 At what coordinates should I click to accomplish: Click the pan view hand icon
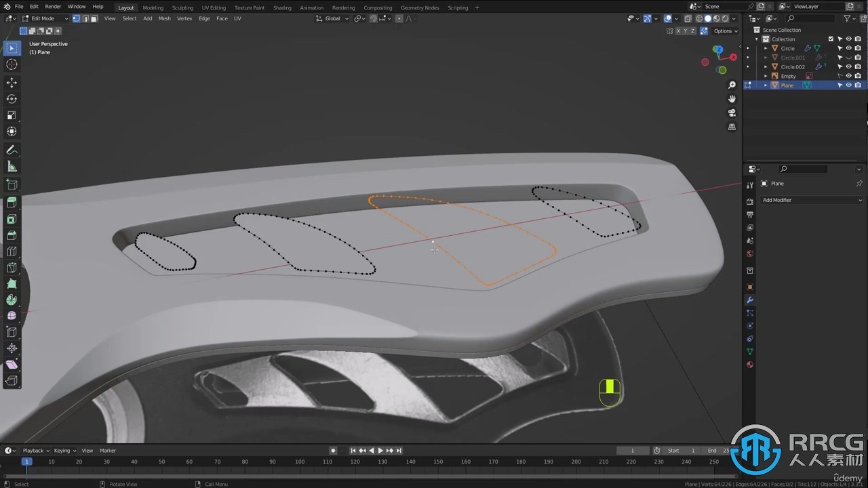click(732, 99)
